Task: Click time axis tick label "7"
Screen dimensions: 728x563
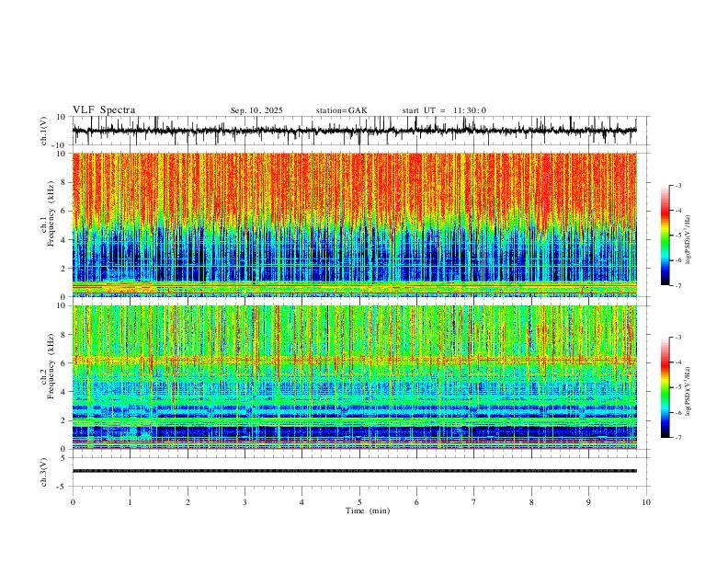Action: 474,502
